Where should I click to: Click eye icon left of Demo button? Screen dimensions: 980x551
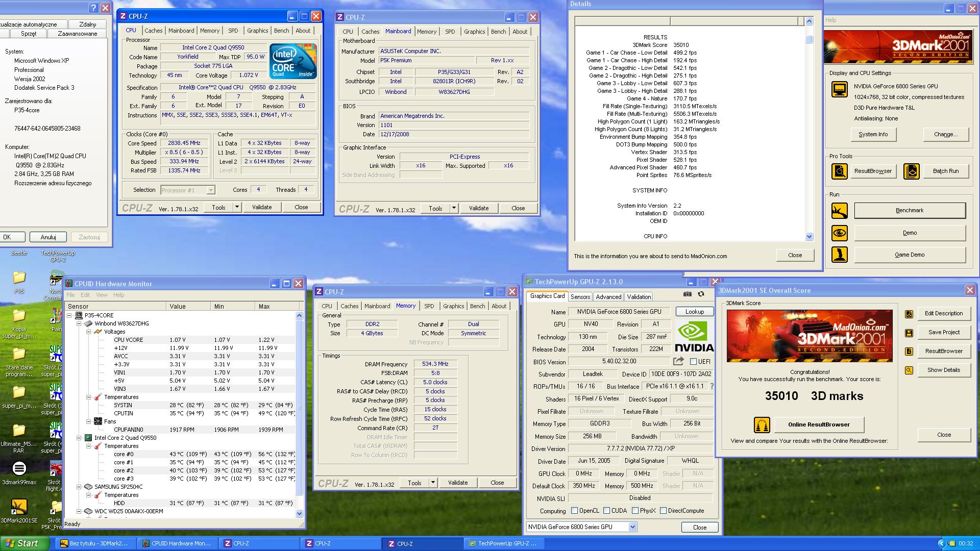pyautogui.click(x=840, y=233)
